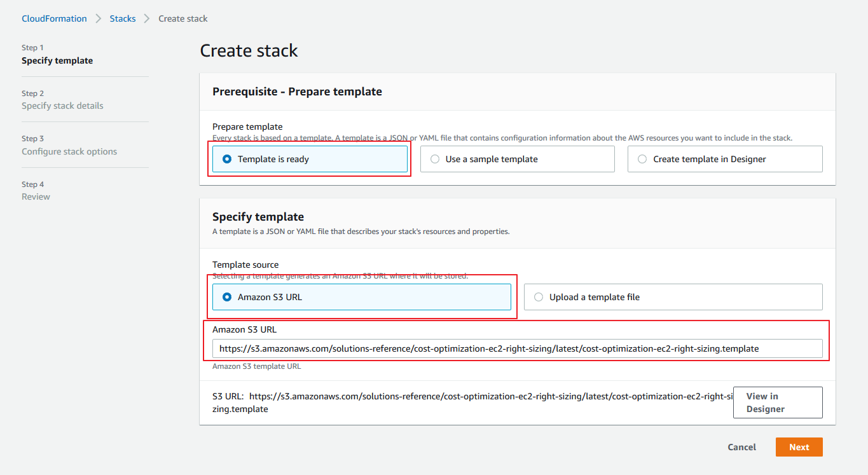The image size is (868, 475).
Task: Switch to Upload a template file
Action: click(539, 297)
